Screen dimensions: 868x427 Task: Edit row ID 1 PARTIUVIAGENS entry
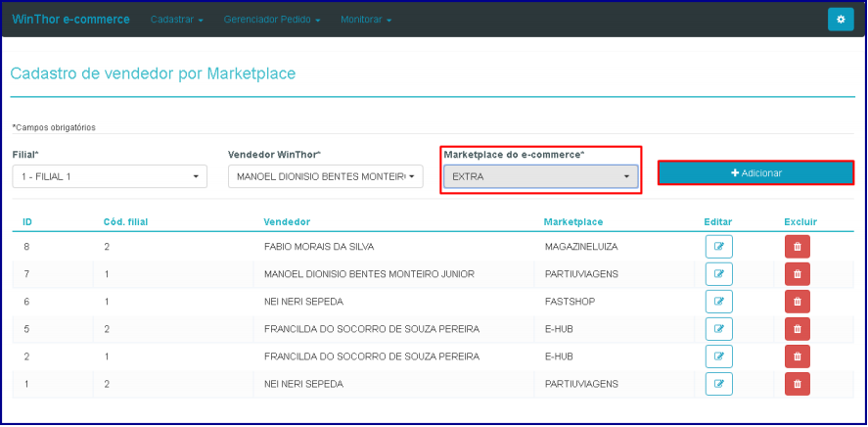point(718,384)
